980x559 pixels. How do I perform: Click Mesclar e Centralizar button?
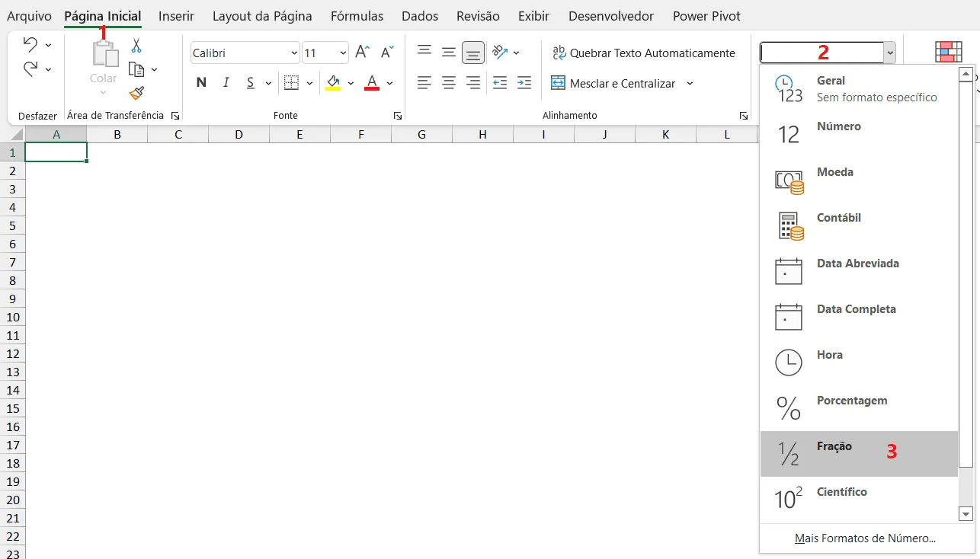pyautogui.click(x=613, y=83)
